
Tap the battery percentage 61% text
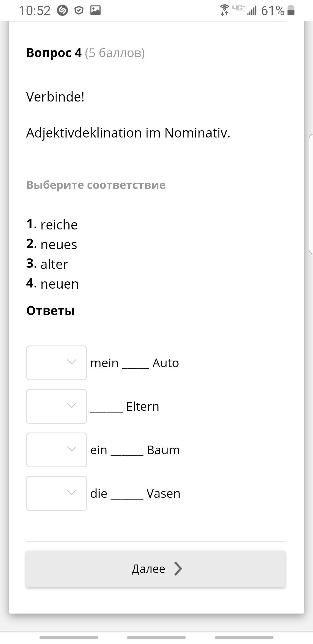272,11
